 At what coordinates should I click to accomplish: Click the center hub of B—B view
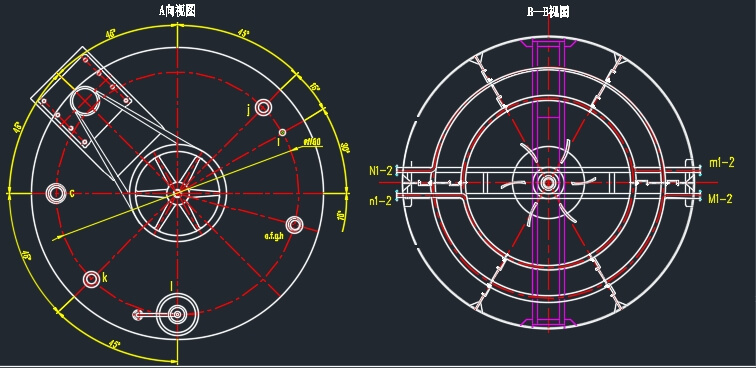coord(548,183)
